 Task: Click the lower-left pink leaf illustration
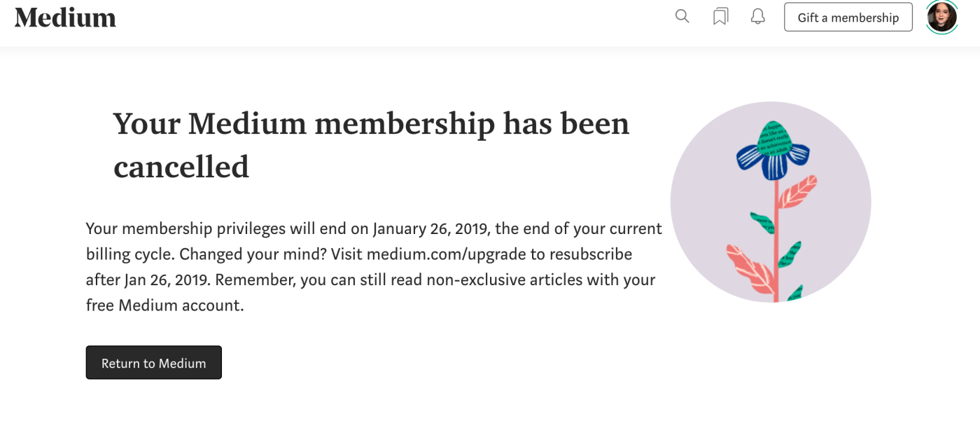coord(749,268)
